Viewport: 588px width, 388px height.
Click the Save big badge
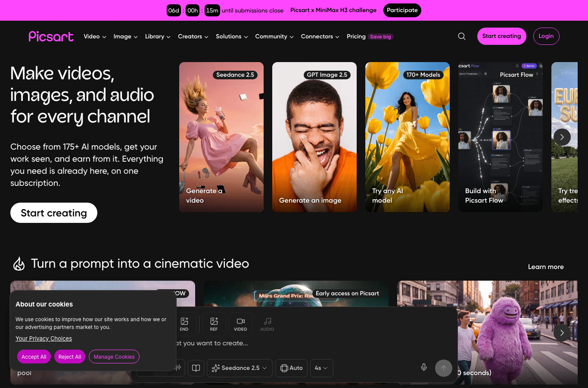point(381,37)
